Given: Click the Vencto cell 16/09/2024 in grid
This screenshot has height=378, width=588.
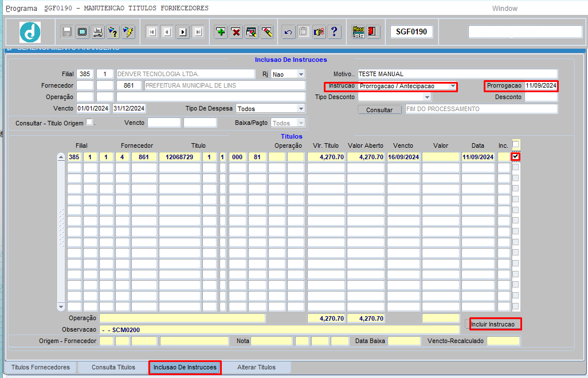Looking at the screenshot, I should point(403,157).
